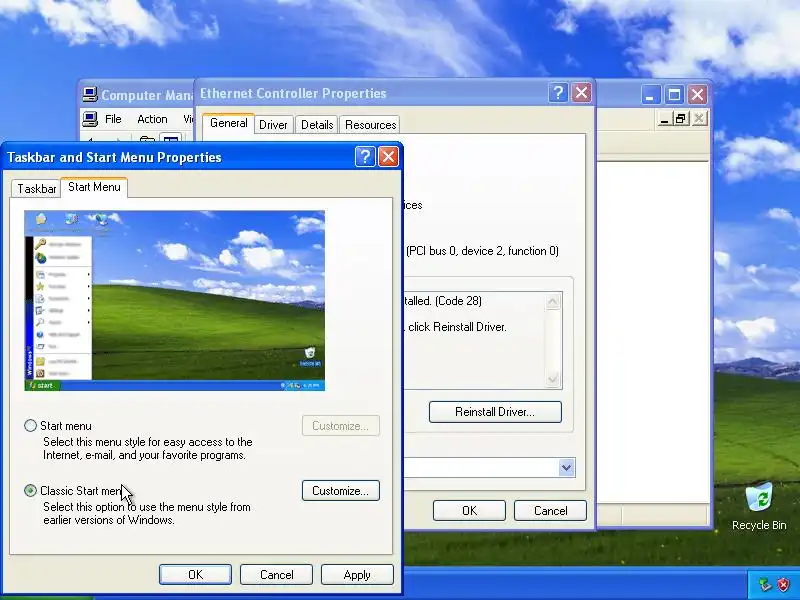Click OK in Taskbar and Start Menu Properties
800x600 pixels.
195,575
